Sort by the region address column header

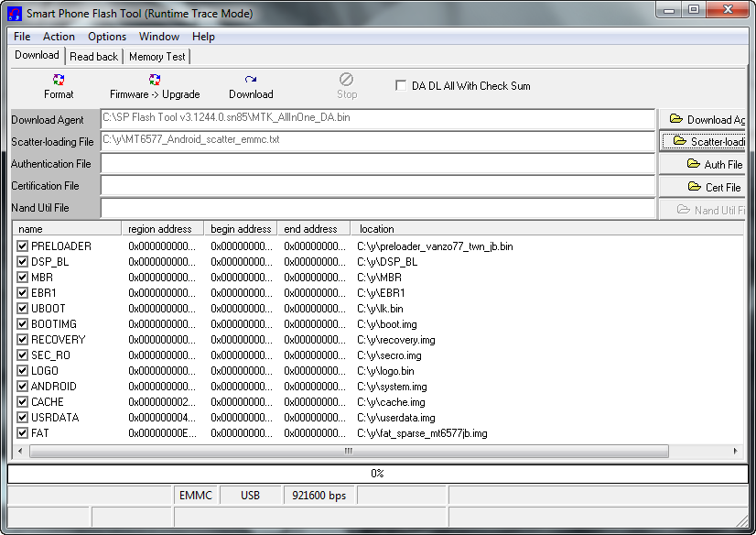(163, 229)
